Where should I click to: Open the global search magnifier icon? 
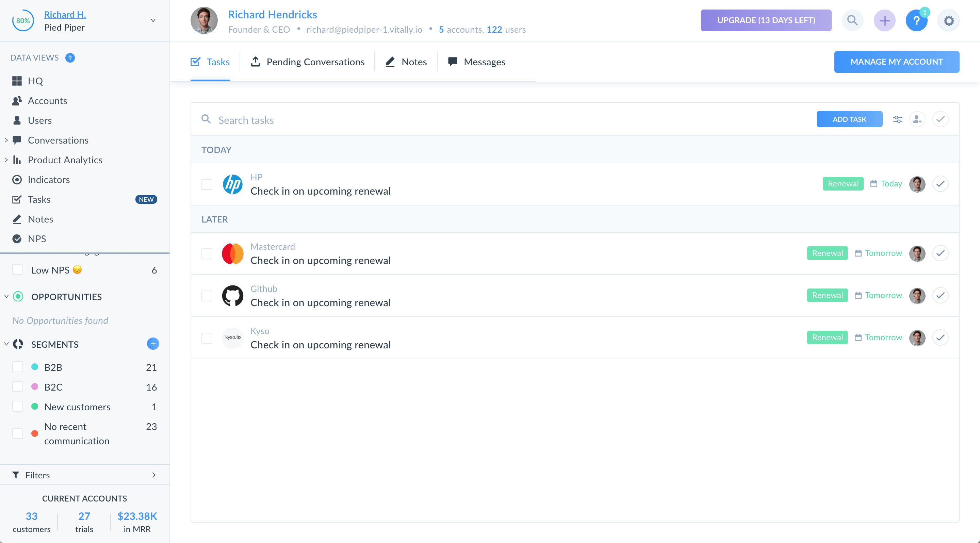click(852, 20)
